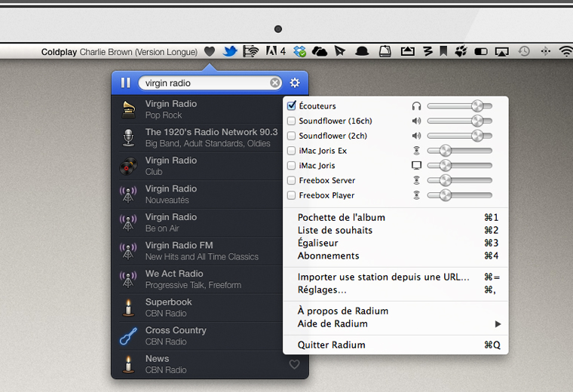This screenshot has height=392, width=573.
Task: Favorite the News CBN Radio station heart
Action: click(x=295, y=364)
